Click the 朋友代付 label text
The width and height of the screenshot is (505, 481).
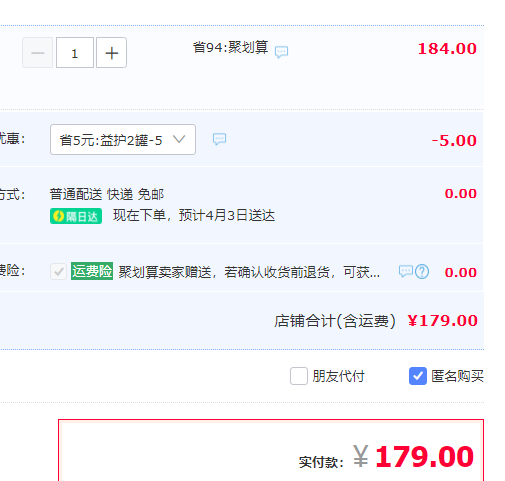click(x=338, y=376)
